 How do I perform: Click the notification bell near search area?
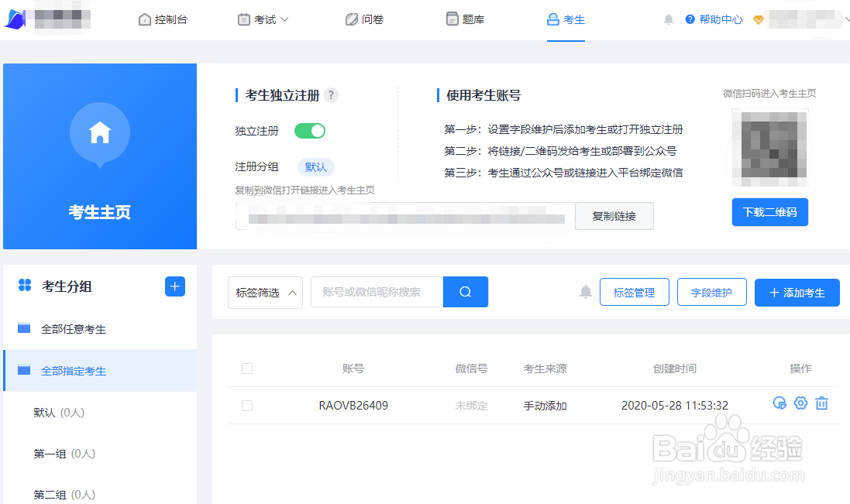pyautogui.click(x=586, y=292)
